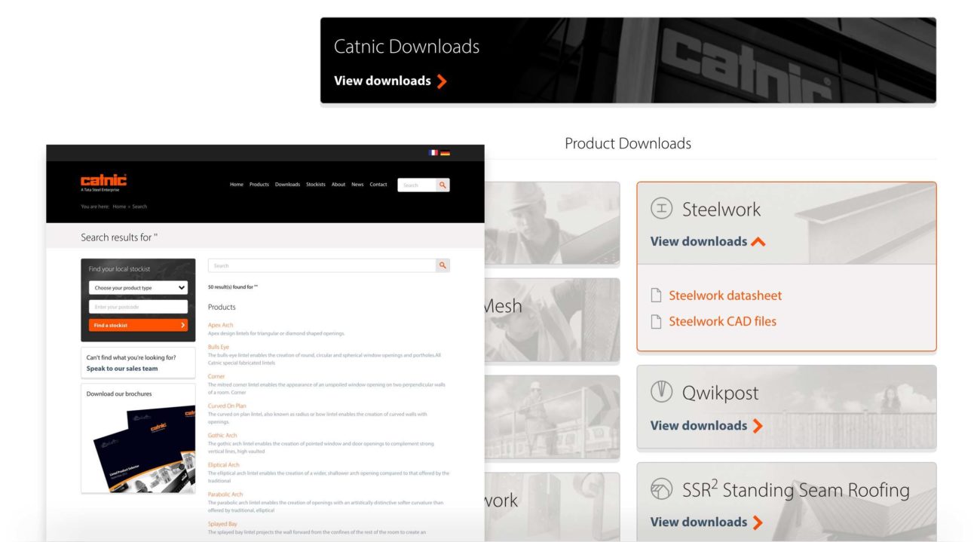This screenshot has width=980, height=542.
Task: Click the Qwikpost category icon
Action: click(x=661, y=392)
